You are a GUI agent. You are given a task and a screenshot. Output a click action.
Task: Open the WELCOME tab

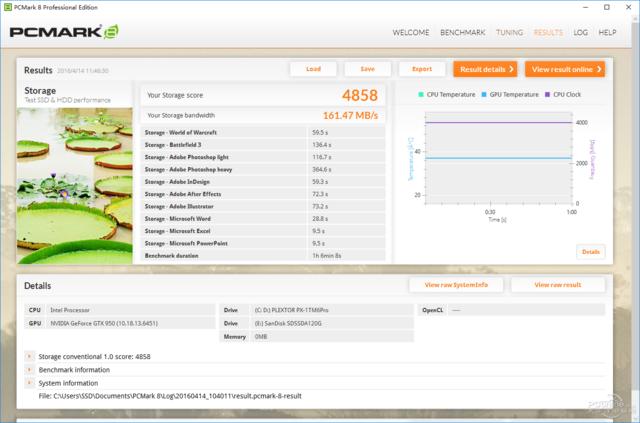click(x=411, y=33)
